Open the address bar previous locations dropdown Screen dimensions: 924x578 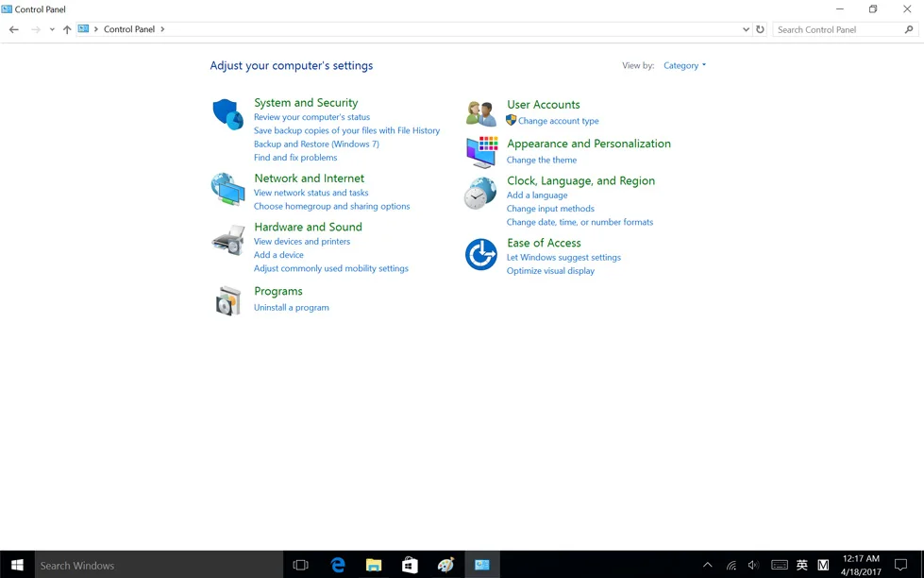746,29
